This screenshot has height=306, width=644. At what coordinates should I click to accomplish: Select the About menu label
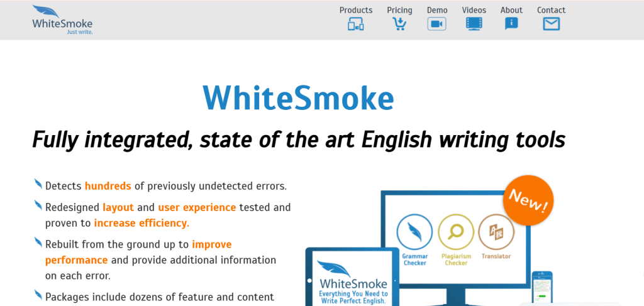pyautogui.click(x=511, y=10)
